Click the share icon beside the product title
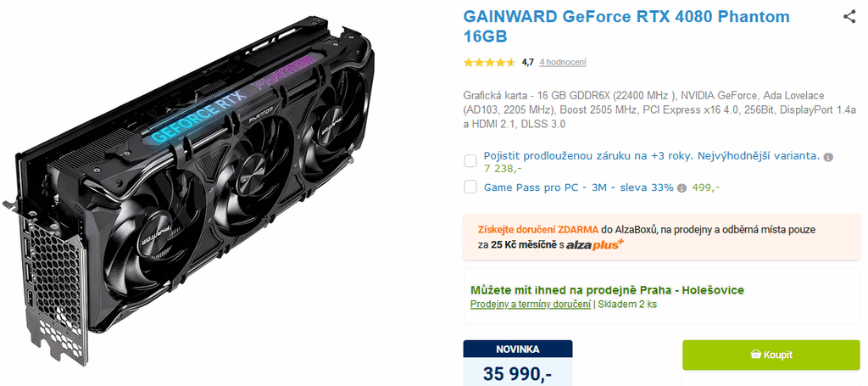 pos(849,17)
